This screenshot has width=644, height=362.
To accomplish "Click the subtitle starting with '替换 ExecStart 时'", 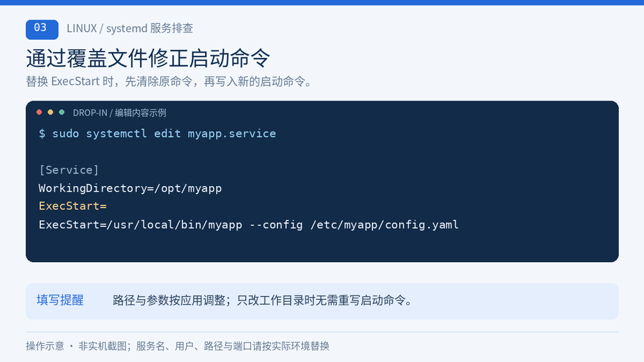I will point(170,81).
